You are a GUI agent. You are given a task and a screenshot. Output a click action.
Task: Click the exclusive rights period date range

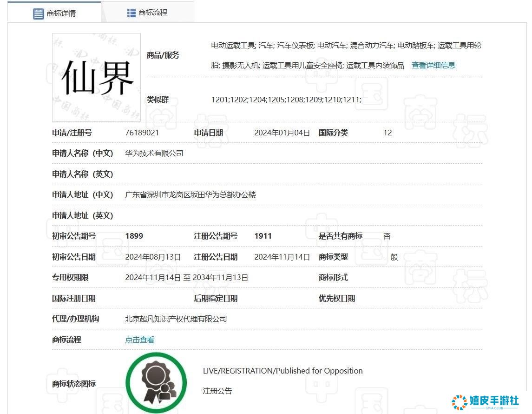point(186,277)
